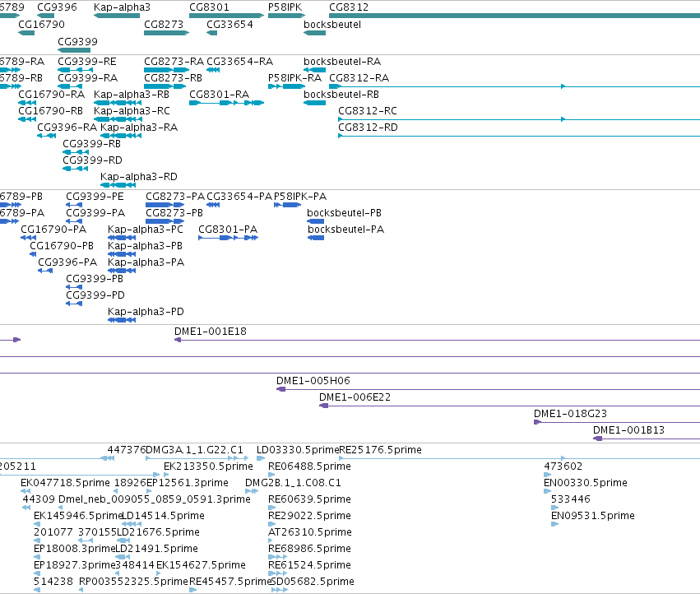Click protein CG16790-PB
Screen dimensions: 700x594
tap(62, 246)
